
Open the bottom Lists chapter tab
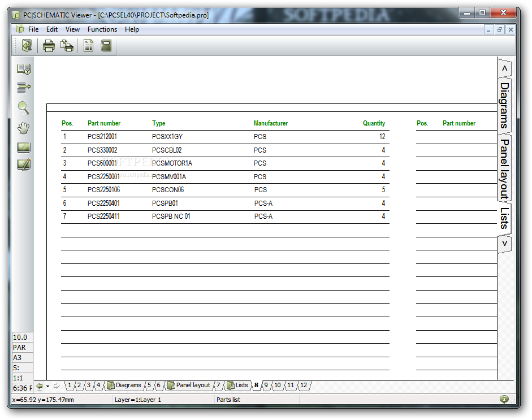(237, 386)
